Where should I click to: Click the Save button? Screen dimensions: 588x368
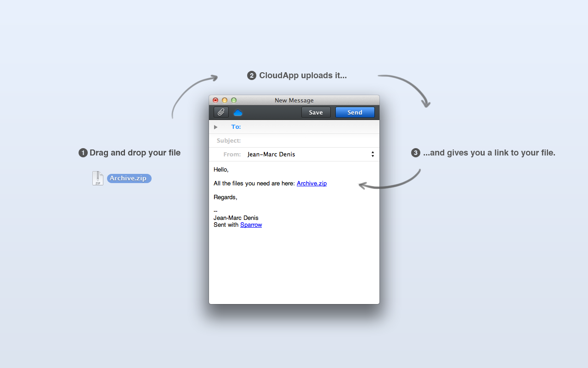coord(316,112)
